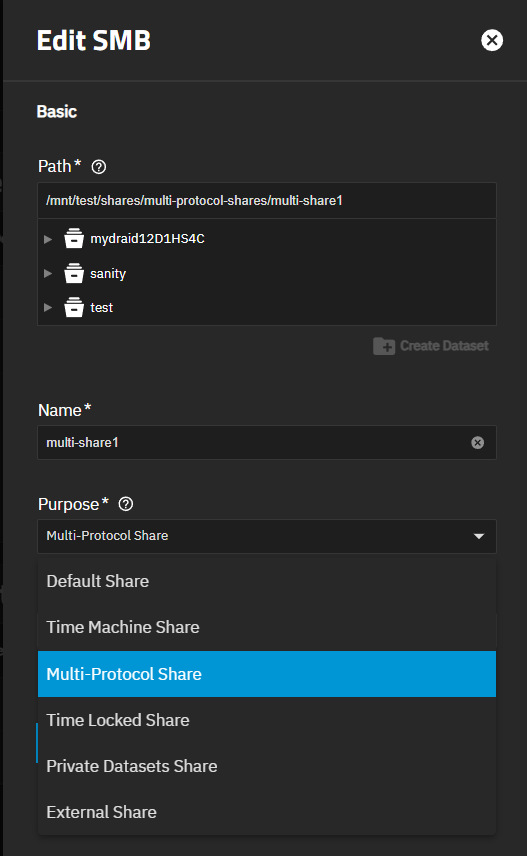Click the Create Dataset folder icon
The height and width of the screenshot is (856, 527).
pos(384,346)
